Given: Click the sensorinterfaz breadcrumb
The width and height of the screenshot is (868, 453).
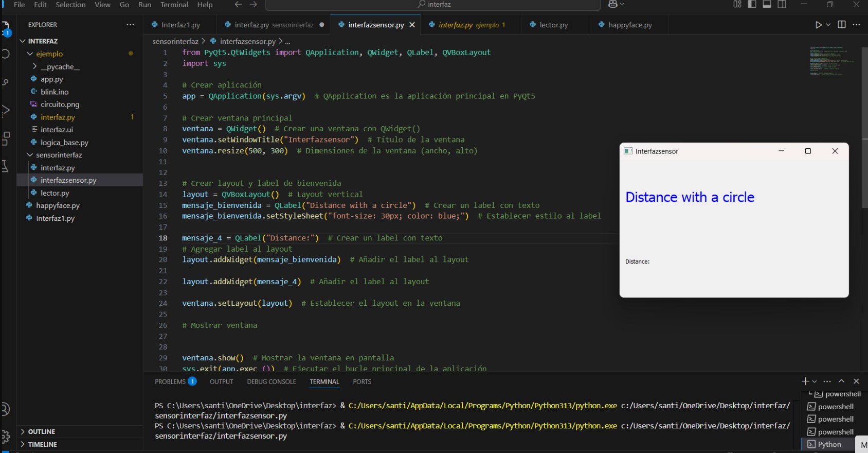Looking at the screenshot, I should coord(175,41).
